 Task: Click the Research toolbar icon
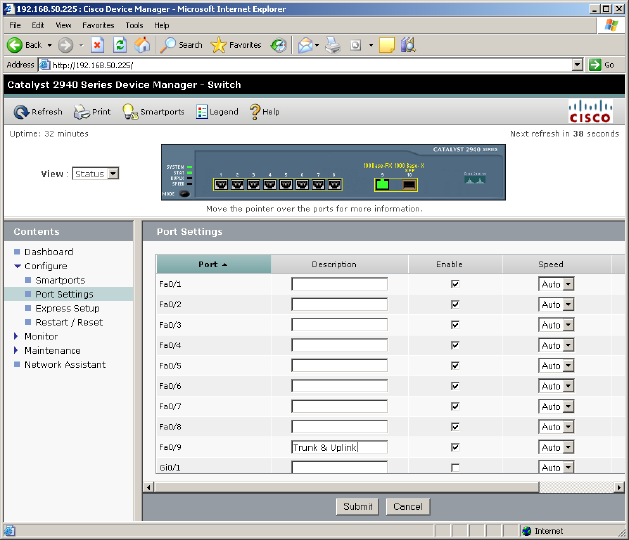coord(408,45)
